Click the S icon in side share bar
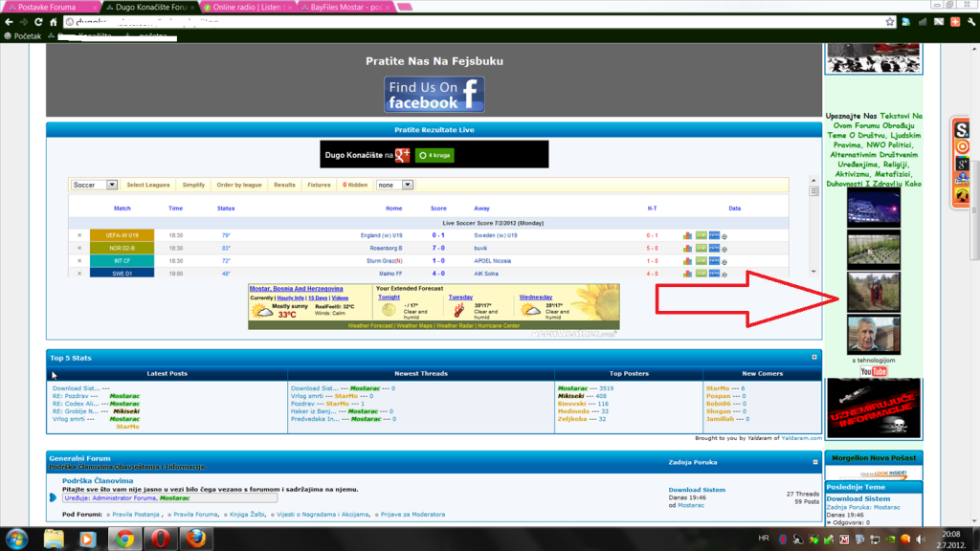Viewport: 980px width, 551px height. 962,130
